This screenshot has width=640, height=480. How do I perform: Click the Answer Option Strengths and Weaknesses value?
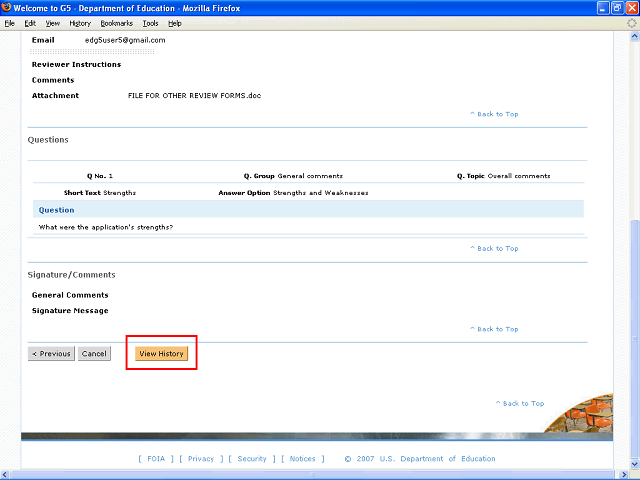(320, 193)
